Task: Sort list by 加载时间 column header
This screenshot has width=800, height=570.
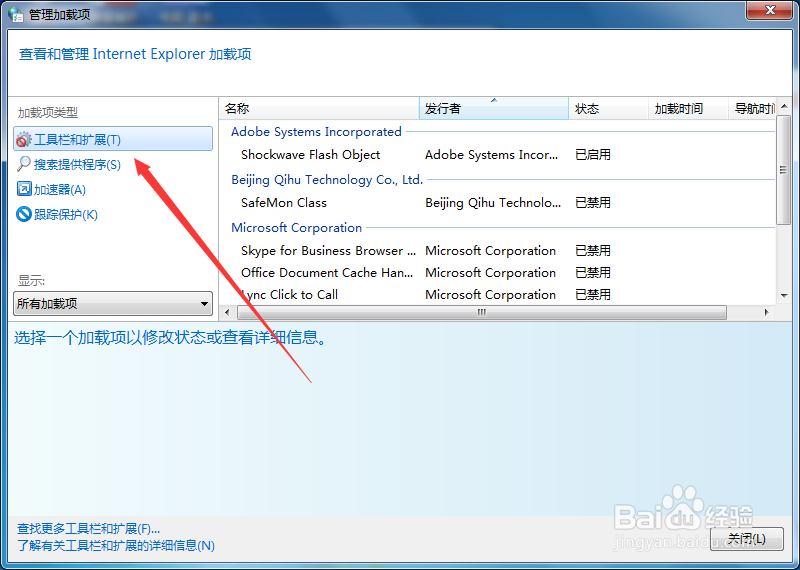Action: coord(688,108)
